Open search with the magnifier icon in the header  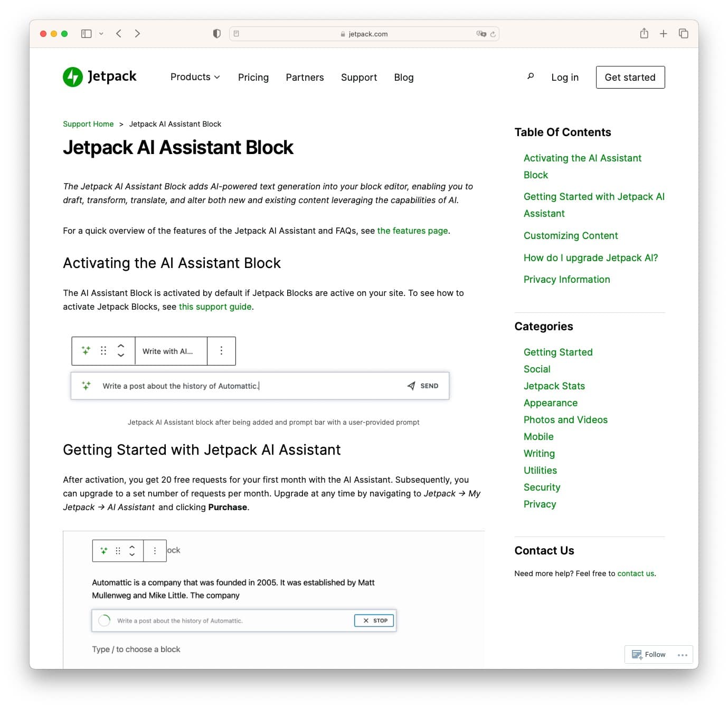click(x=530, y=76)
